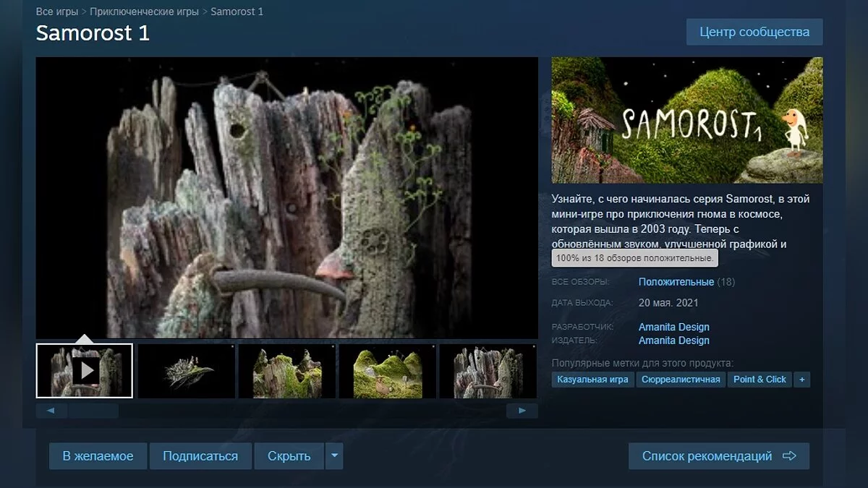The image size is (868, 488).
Task: Open Amanita Design developer link
Action: [x=673, y=327]
